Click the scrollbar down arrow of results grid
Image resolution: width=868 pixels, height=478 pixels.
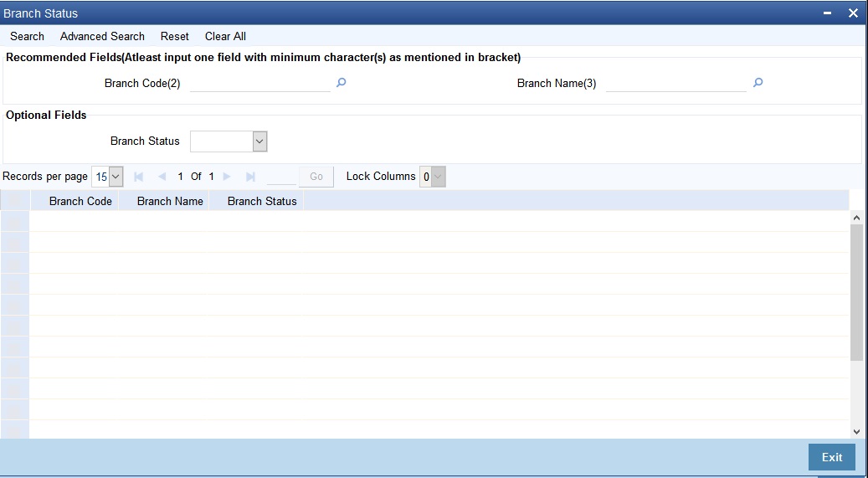coord(856,432)
